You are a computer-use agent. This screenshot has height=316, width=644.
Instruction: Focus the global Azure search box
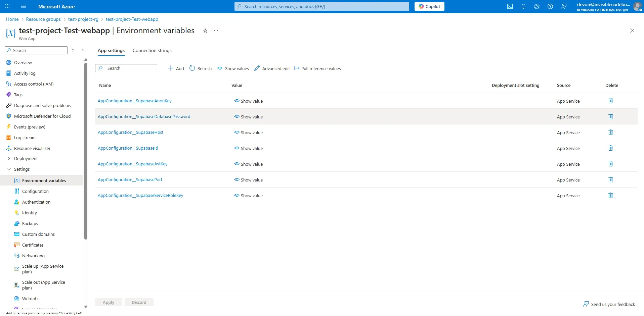point(322,6)
